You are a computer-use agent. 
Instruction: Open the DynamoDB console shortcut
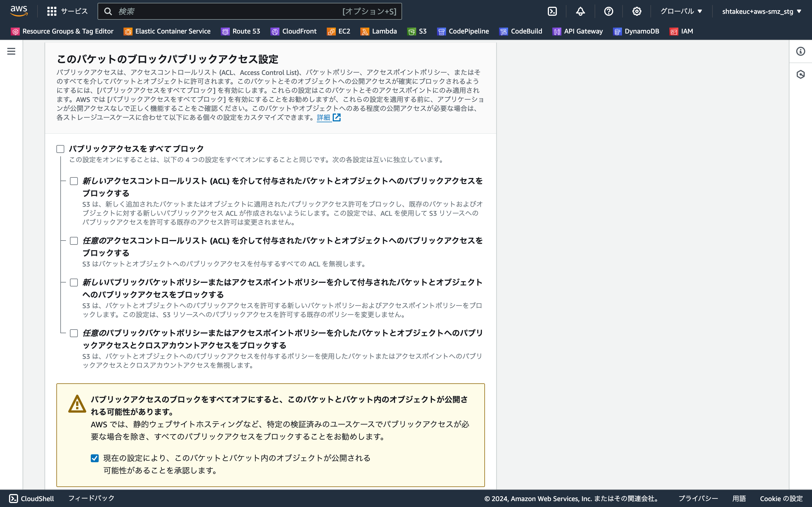point(636,31)
